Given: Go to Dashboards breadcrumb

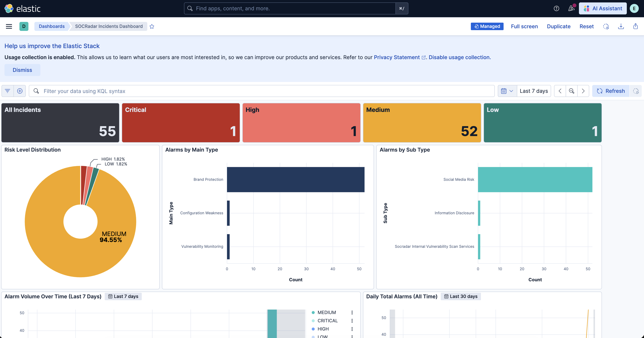Looking at the screenshot, I should click(x=52, y=26).
